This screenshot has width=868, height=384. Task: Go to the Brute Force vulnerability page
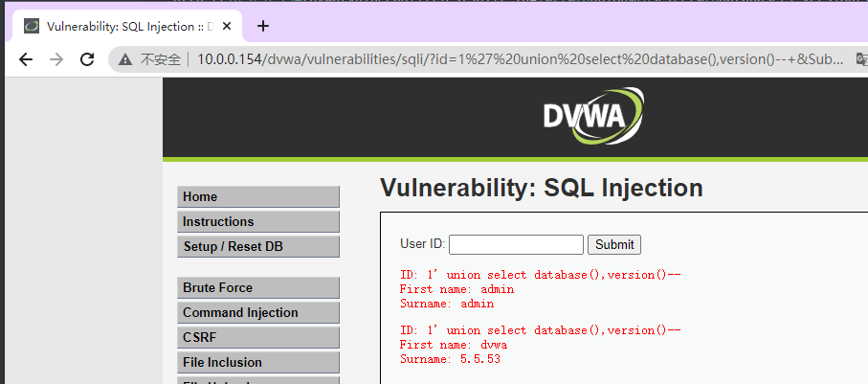pos(258,287)
